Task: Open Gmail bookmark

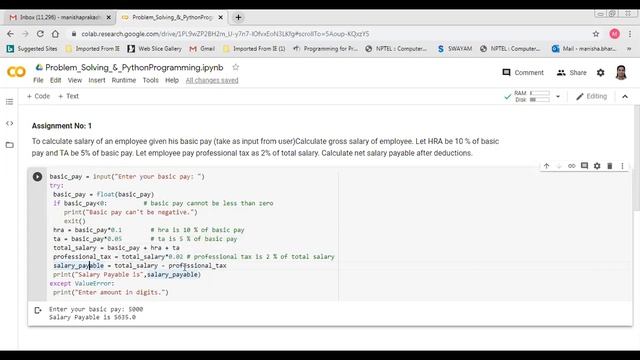Action: [x=202, y=49]
